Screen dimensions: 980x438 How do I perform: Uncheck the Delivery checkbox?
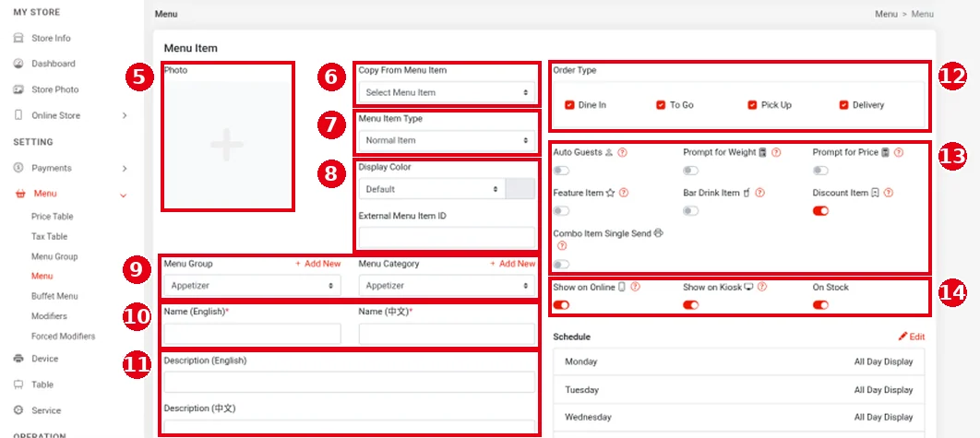tap(843, 105)
